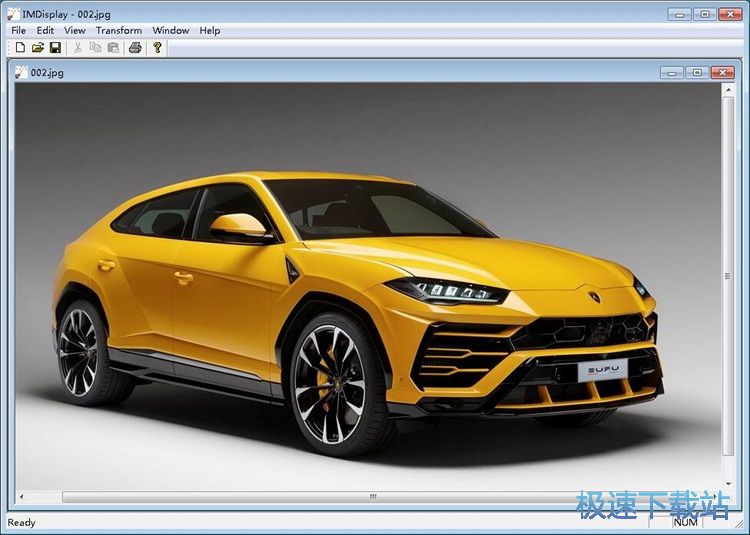Click the horizontal scrollbar left arrow
The image size is (750, 535).
click(x=21, y=497)
